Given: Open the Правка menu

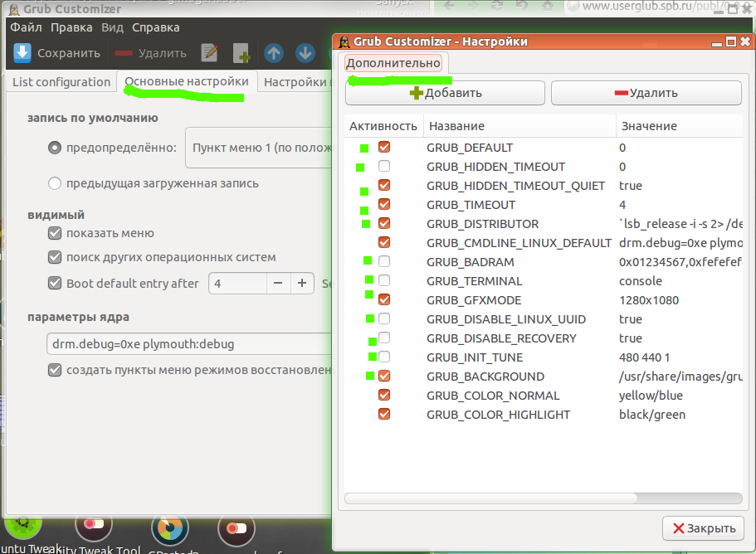Looking at the screenshot, I should click(x=71, y=27).
